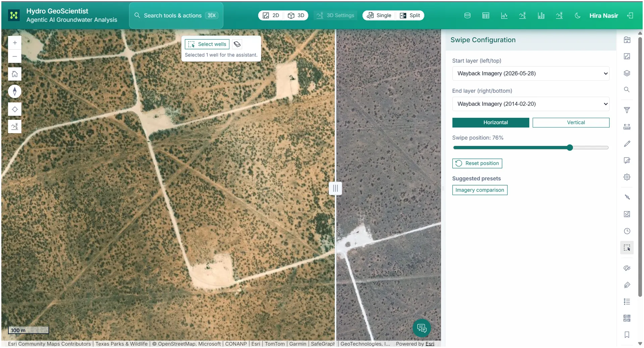Image resolution: width=644 pixels, height=348 pixels.
Task: Click the elevation profile map widget
Action: [15, 127]
